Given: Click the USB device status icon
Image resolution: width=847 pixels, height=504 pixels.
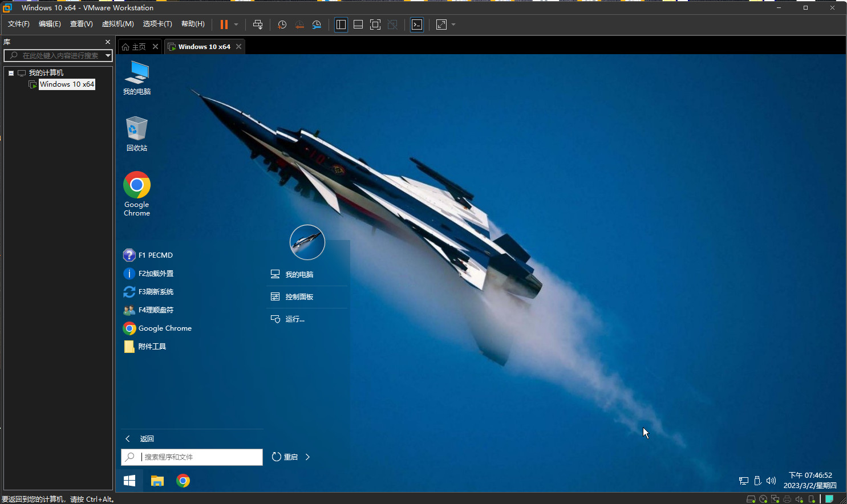Looking at the screenshot, I should tap(811, 499).
